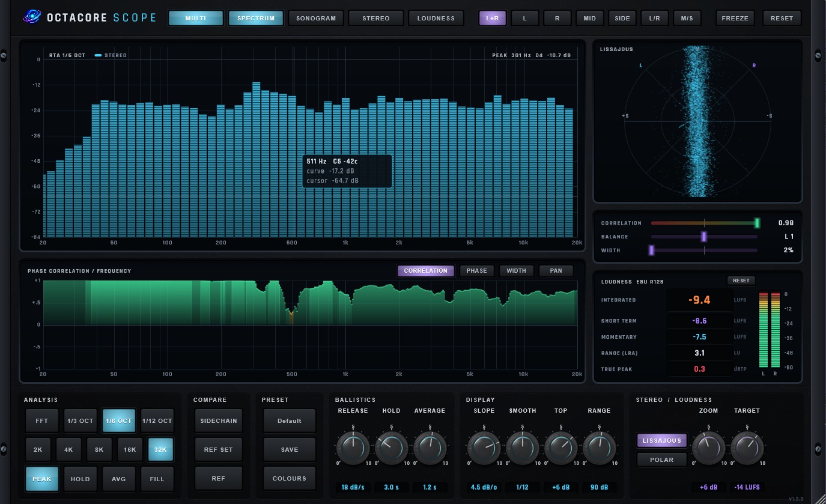Show the PHASE frequency graph
826x504 pixels.
point(477,271)
